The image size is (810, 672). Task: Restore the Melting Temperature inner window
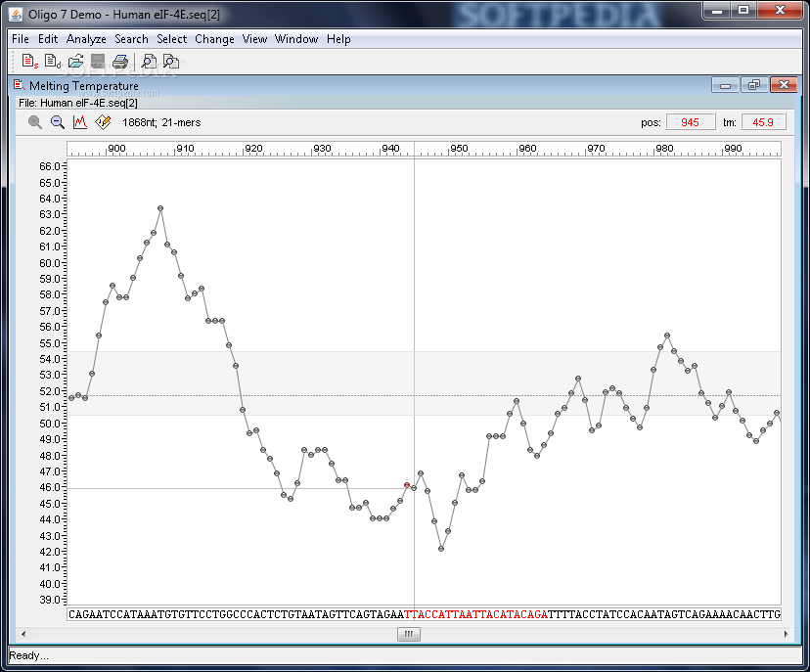tap(754, 85)
